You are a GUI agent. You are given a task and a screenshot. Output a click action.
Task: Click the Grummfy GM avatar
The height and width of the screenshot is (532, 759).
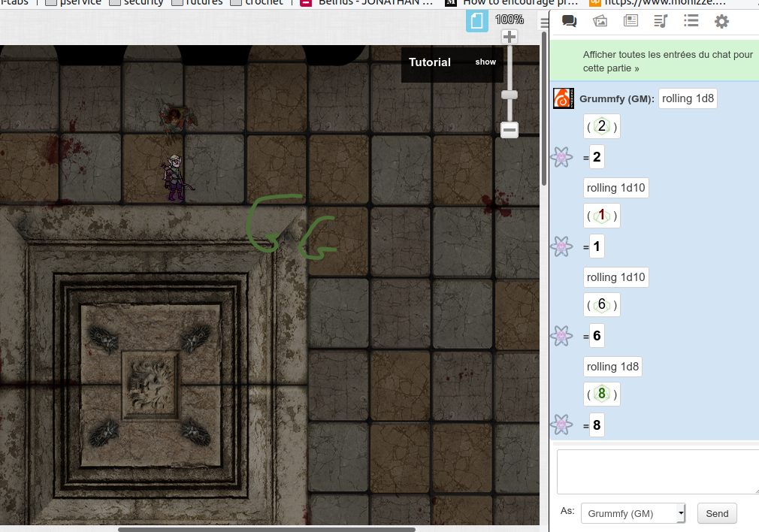564,98
